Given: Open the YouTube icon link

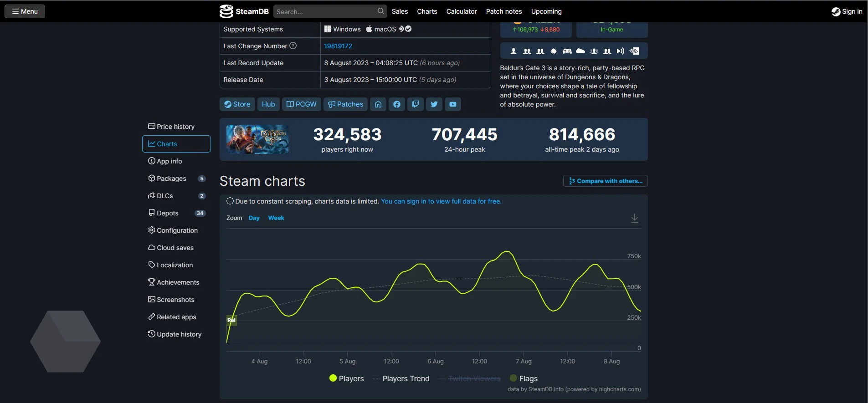Looking at the screenshot, I should (x=453, y=104).
